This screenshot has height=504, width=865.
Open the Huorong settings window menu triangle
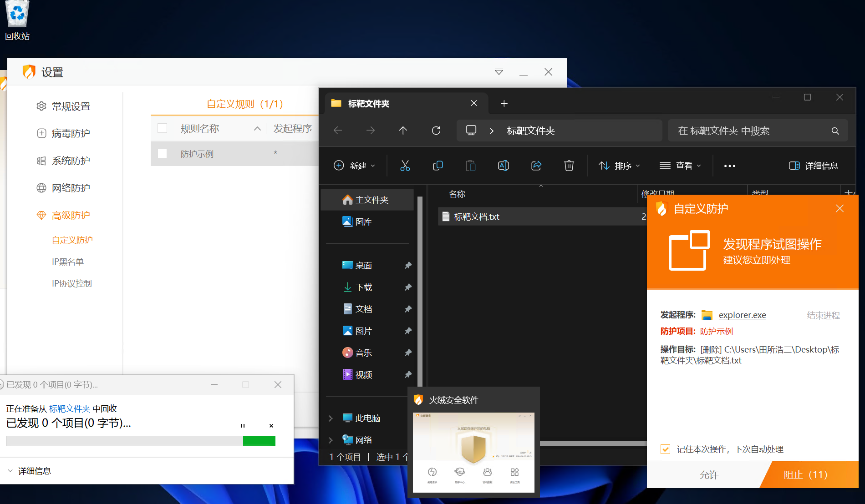click(499, 72)
